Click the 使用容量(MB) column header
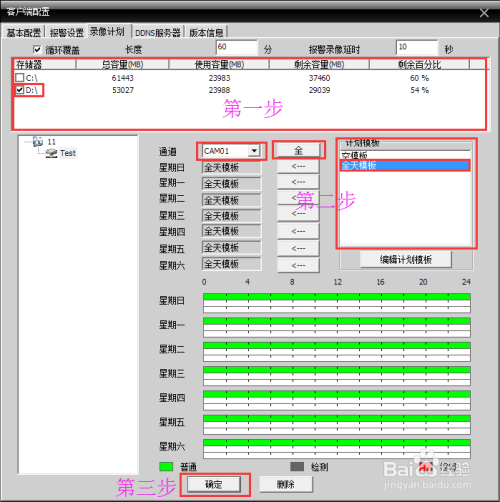 tap(219, 64)
